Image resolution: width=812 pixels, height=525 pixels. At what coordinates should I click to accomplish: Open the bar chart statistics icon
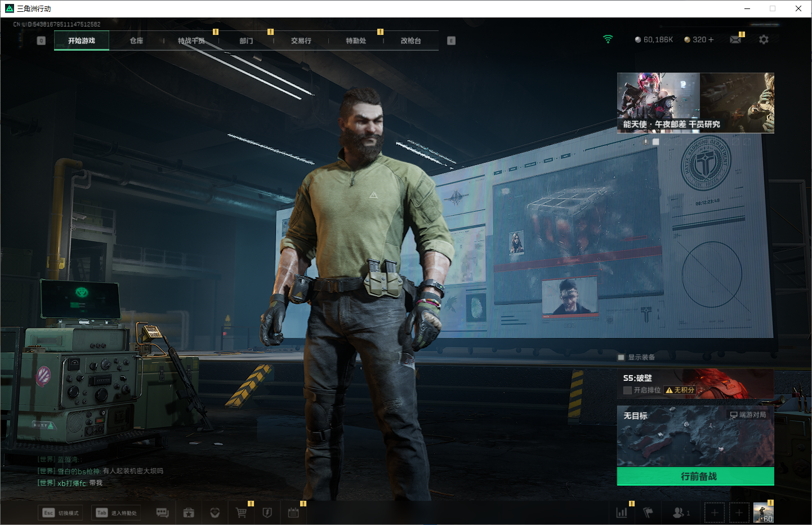click(622, 513)
